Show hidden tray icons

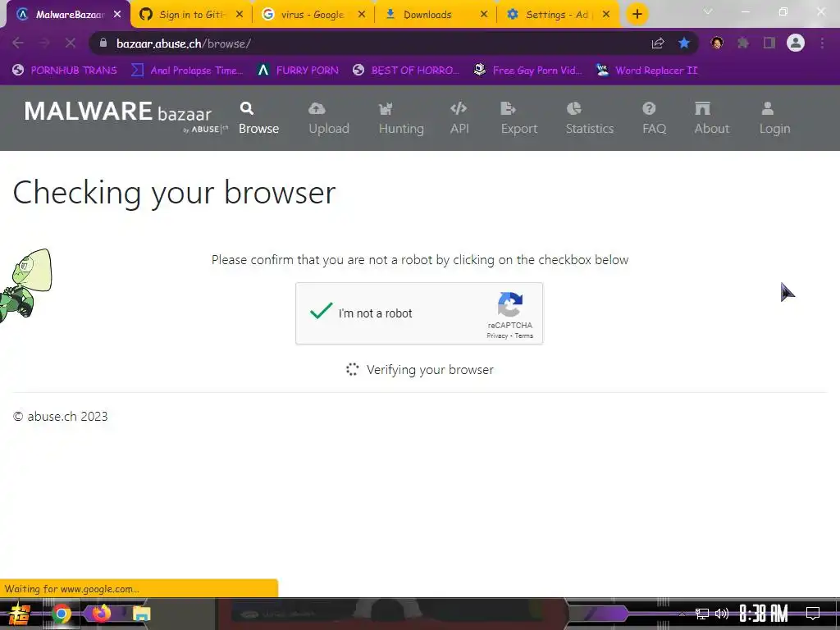point(682,614)
